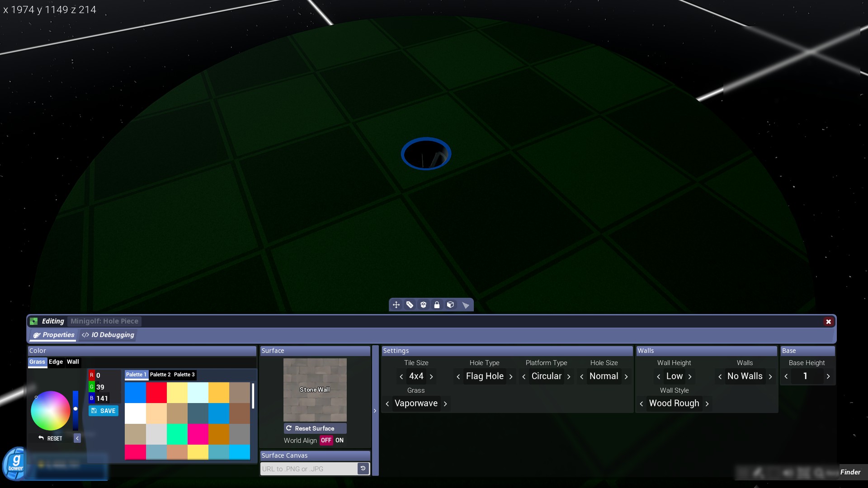Image resolution: width=868 pixels, height=488 pixels.
Task: Switch to IO Debugging tab
Action: point(108,335)
